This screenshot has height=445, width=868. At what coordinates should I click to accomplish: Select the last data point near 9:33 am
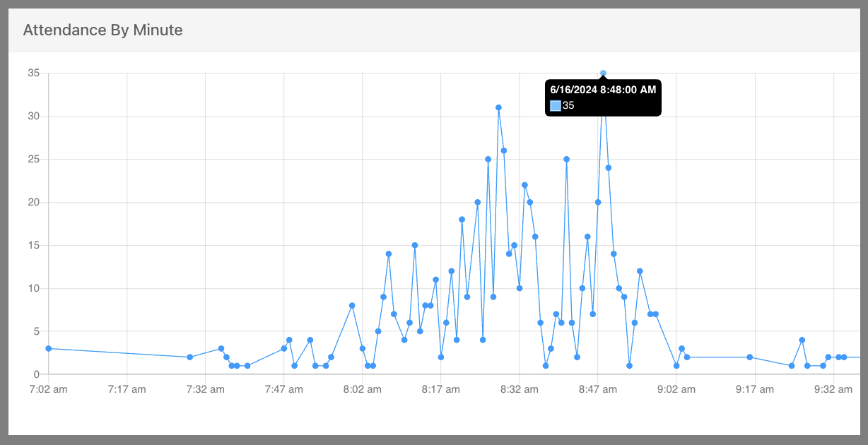click(846, 357)
